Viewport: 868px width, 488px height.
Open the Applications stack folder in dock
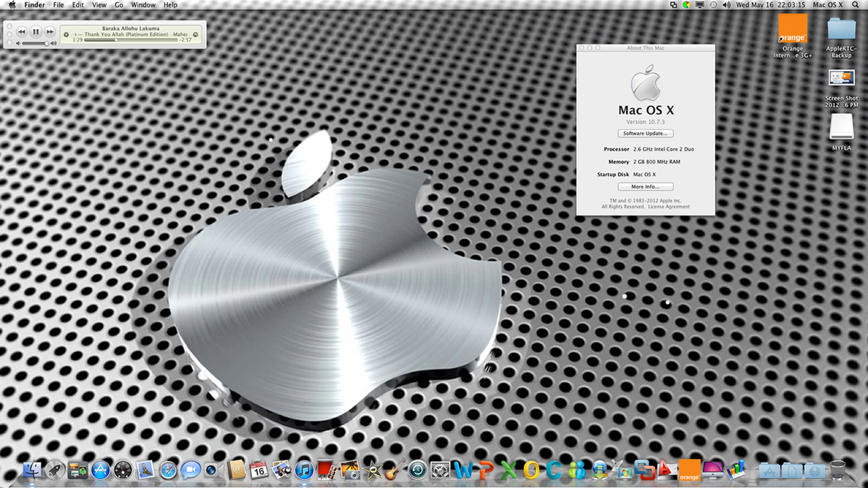pos(769,469)
